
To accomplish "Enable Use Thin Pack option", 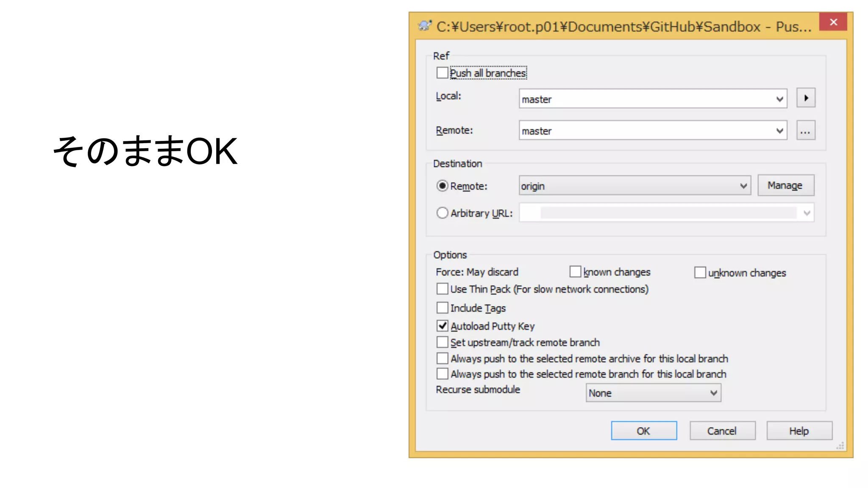I will point(442,289).
